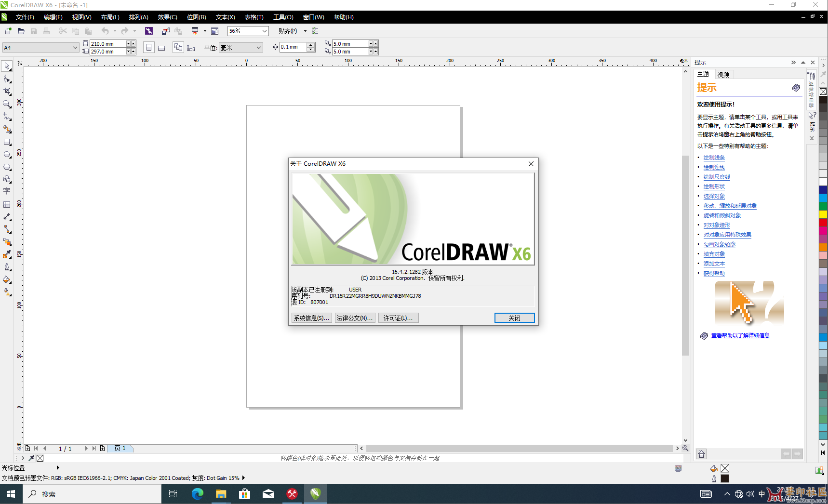Open the Options icon beside Snap To
The image size is (828, 504).
click(315, 31)
